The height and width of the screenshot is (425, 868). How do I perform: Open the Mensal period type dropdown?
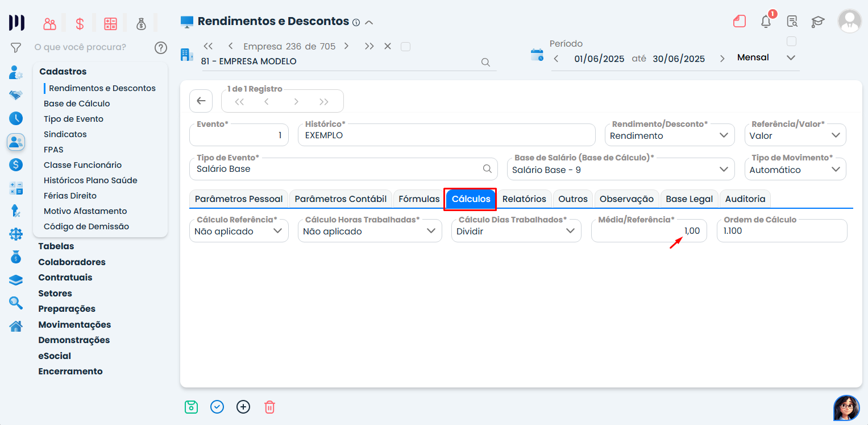pyautogui.click(x=790, y=57)
